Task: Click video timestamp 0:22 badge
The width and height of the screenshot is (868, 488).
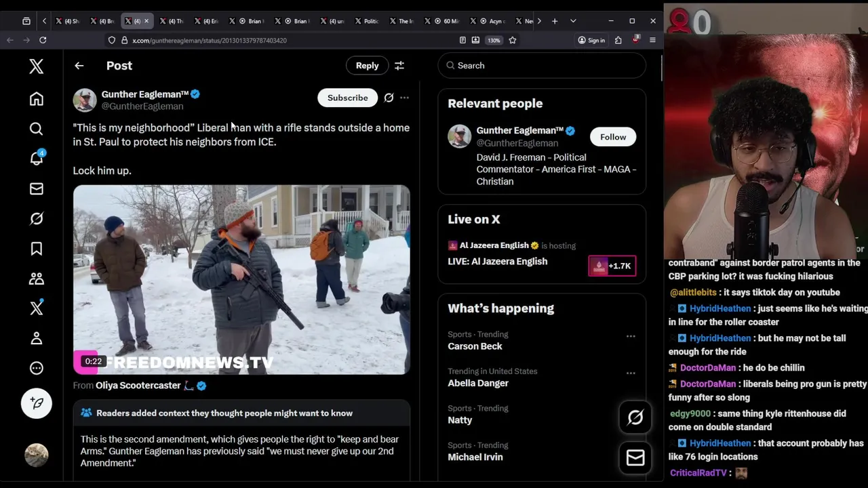Action: click(93, 362)
